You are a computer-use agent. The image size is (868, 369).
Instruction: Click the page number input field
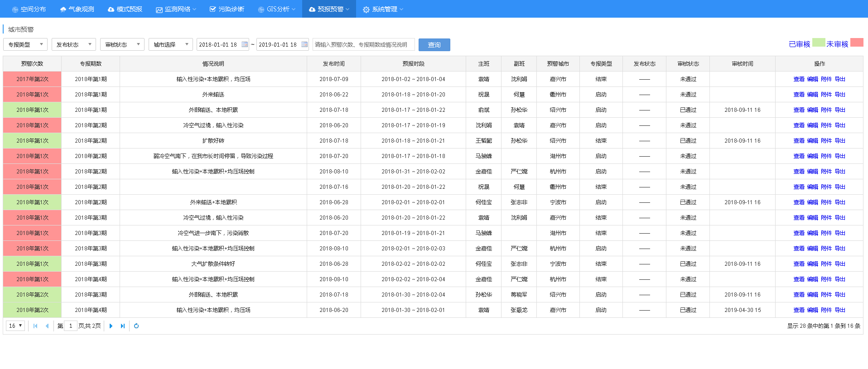click(71, 326)
